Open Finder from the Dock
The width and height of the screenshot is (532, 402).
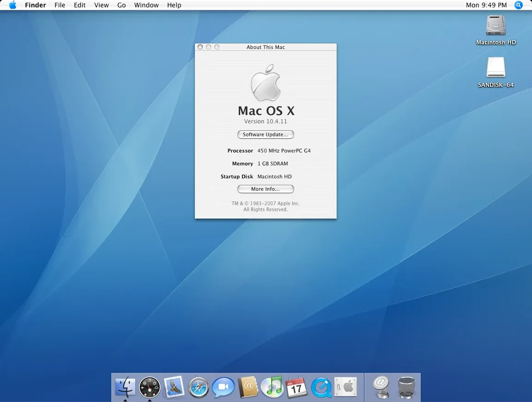point(125,387)
